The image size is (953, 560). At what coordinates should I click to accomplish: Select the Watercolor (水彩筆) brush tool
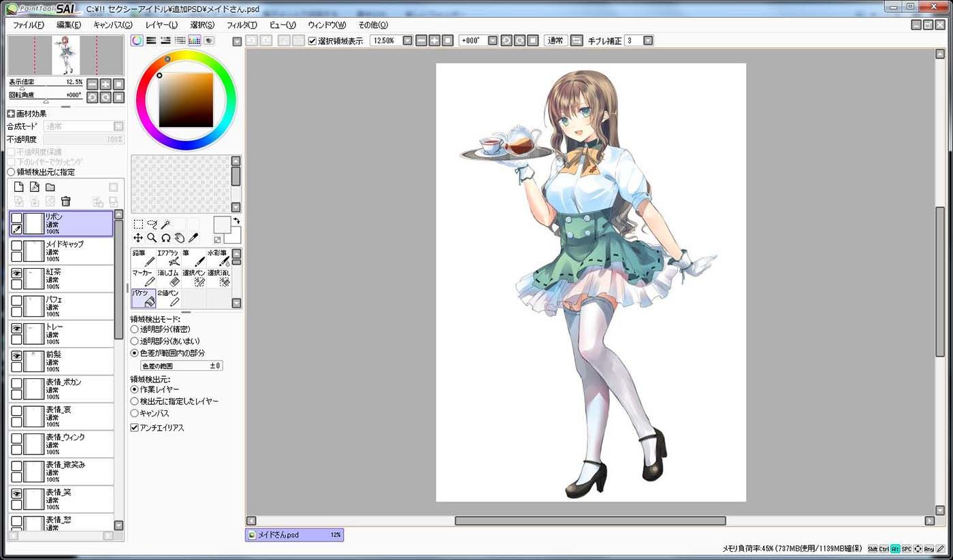coord(219,258)
